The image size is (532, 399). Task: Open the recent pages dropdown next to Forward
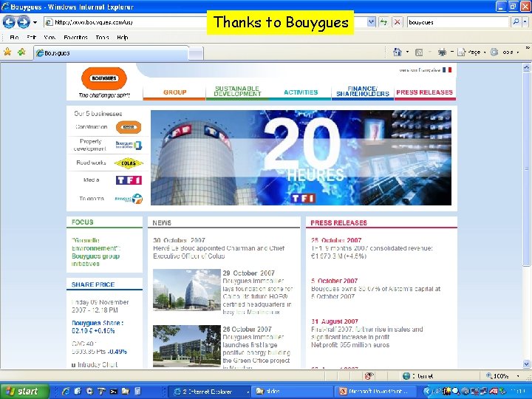(35, 22)
